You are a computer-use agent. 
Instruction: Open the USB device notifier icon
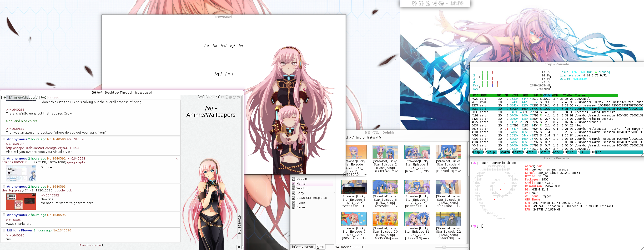click(441, 4)
